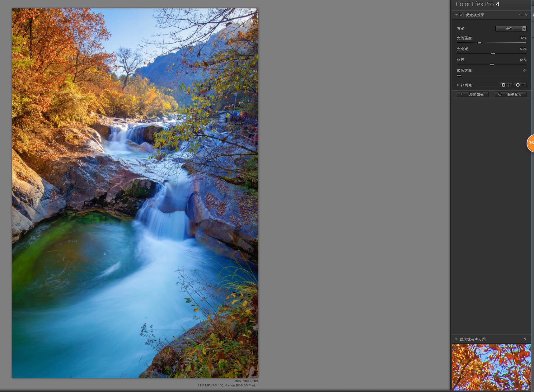Add a positive control point
Image resolution: width=534 pixels, height=392 pixels.
point(506,85)
